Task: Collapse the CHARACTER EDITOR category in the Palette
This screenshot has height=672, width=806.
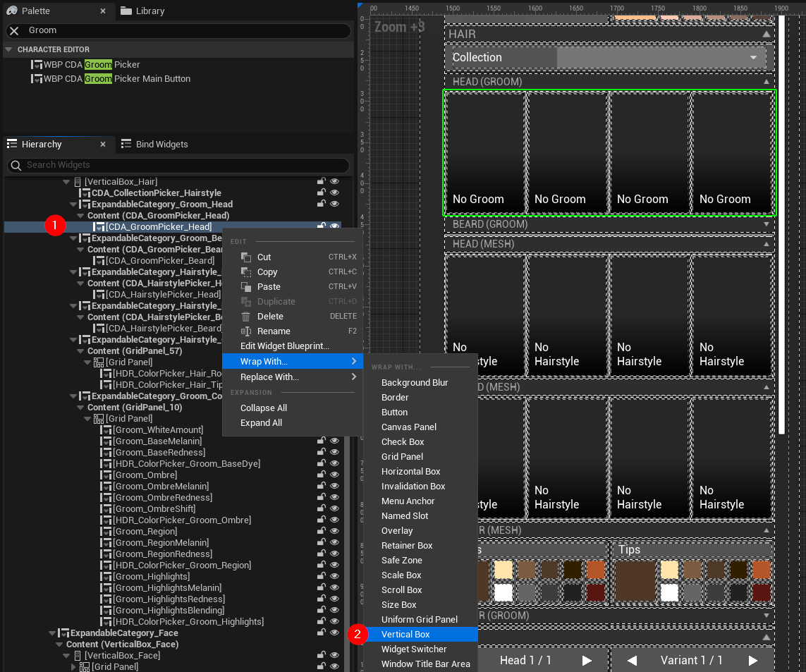Action: click(x=7, y=49)
